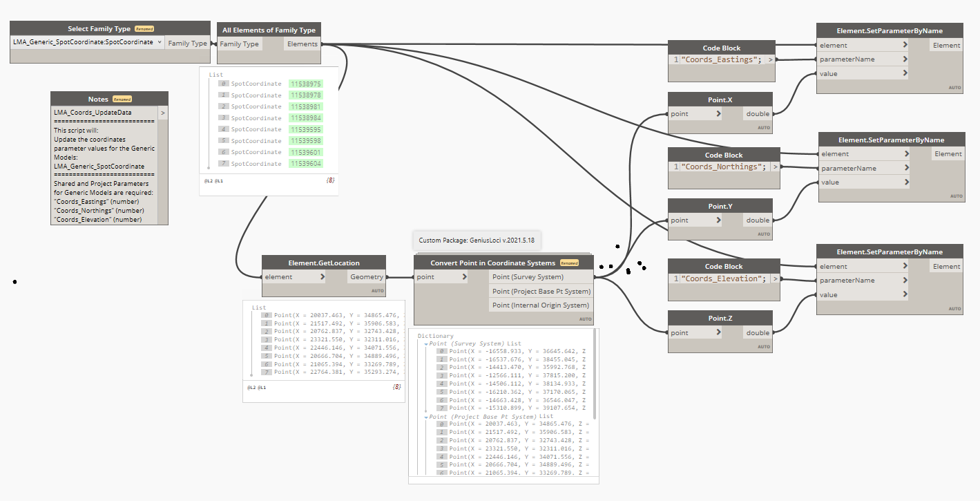The image size is (980, 501).
Task: Click the element input of SetParameterByName fed by Coords_Northings
Action: click(x=864, y=154)
